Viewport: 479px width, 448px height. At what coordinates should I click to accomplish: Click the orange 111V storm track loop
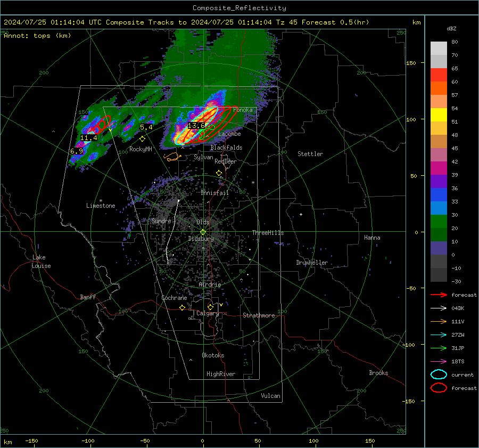point(172,157)
